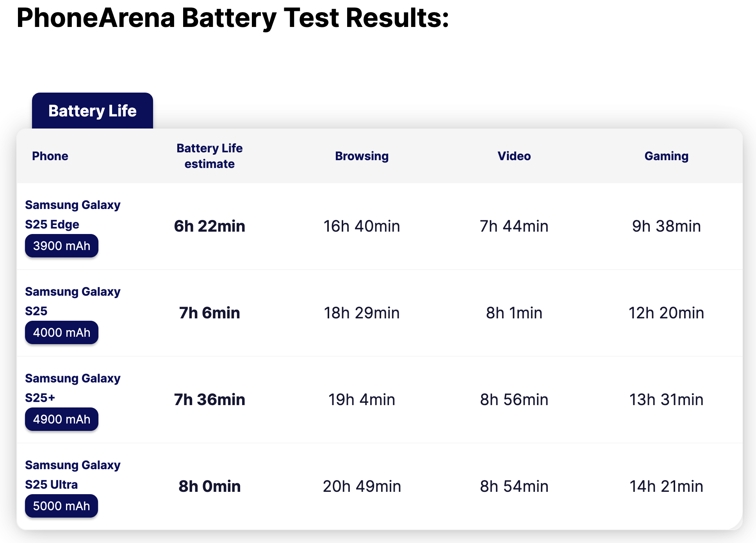Open the Samsung Galaxy S25 Ultra link
Viewport: 756px width, 543px height.
click(73, 475)
